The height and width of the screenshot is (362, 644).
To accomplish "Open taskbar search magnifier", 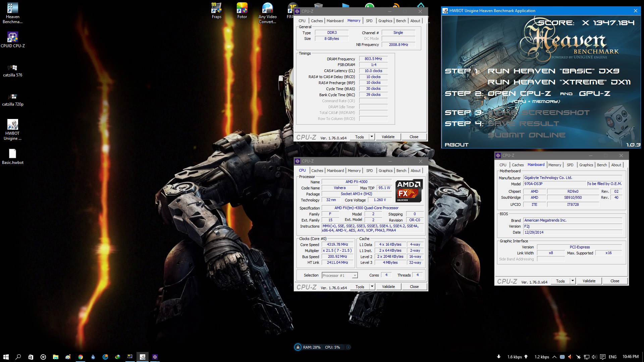I will point(18,357).
